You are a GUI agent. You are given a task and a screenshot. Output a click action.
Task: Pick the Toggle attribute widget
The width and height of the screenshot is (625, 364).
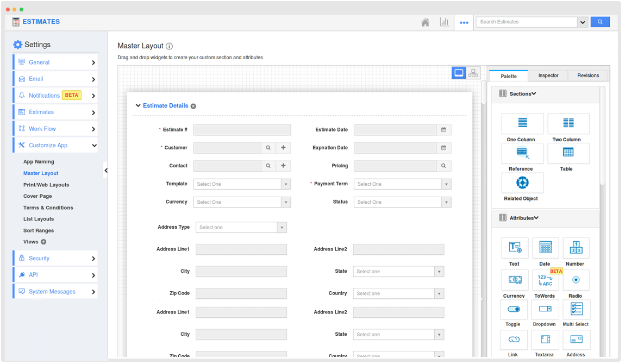click(x=514, y=310)
